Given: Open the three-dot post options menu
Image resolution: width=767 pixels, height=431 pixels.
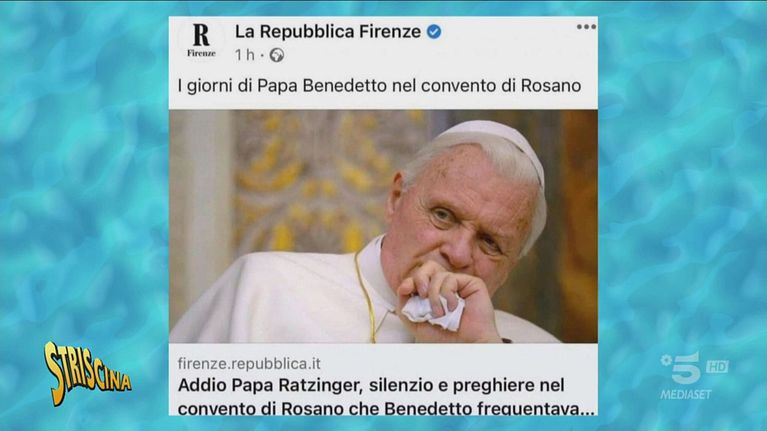Looking at the screenshot, I should pos(586,27).
